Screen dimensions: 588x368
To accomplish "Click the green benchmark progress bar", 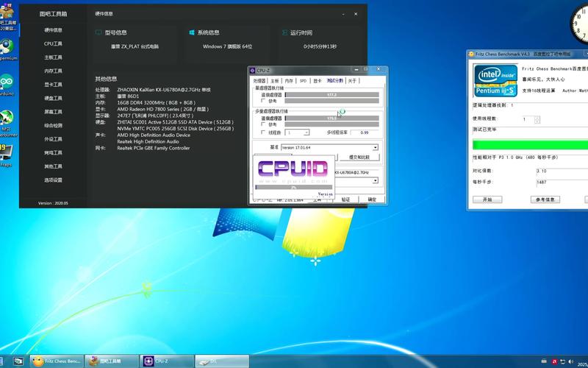I will pyautogui.click(x=529, y=144).
